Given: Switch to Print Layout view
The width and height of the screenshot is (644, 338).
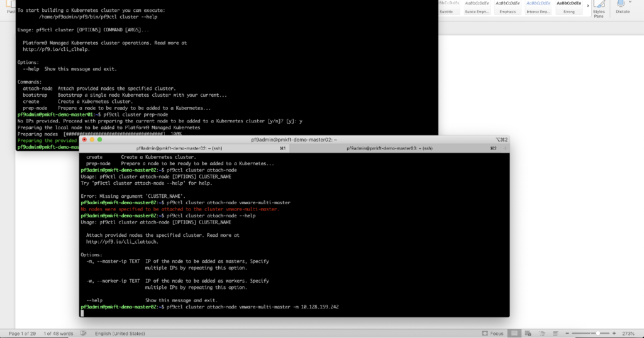Looking at the screenshot, I should [514, 333].
